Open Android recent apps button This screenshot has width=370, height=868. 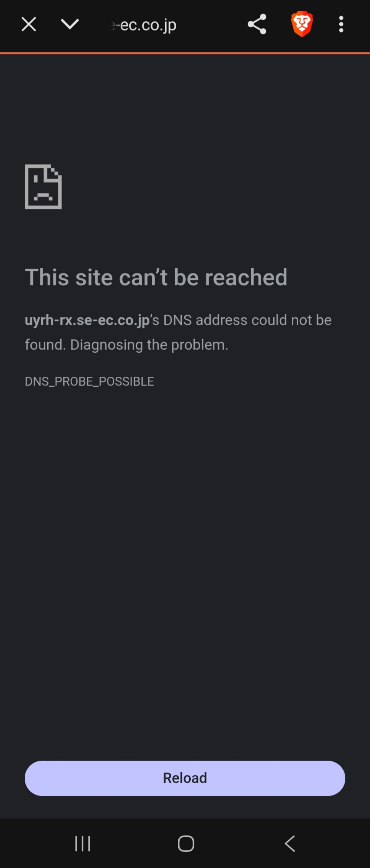click(x=82, y=844)
